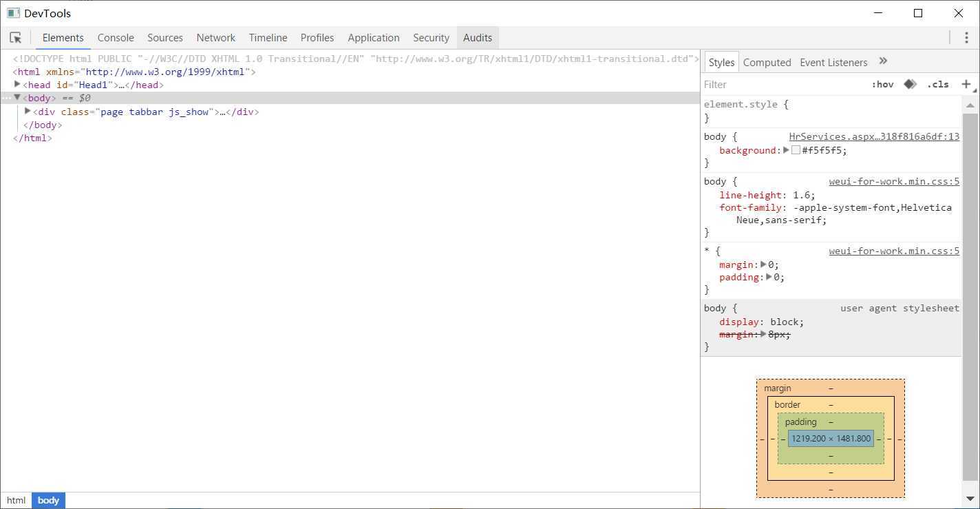
Task: Activate the inspect element picker icon
Action: [x=16, y=38]
